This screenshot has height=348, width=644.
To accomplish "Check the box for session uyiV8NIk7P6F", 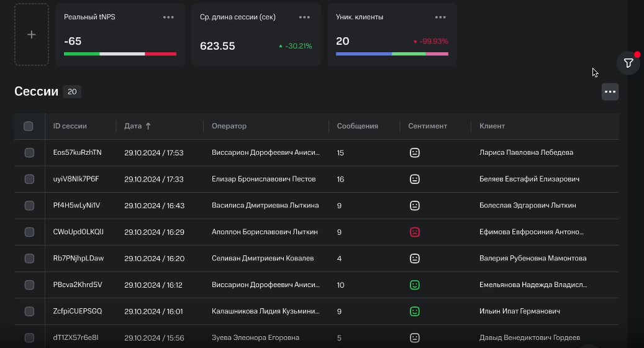I will 29,179.
